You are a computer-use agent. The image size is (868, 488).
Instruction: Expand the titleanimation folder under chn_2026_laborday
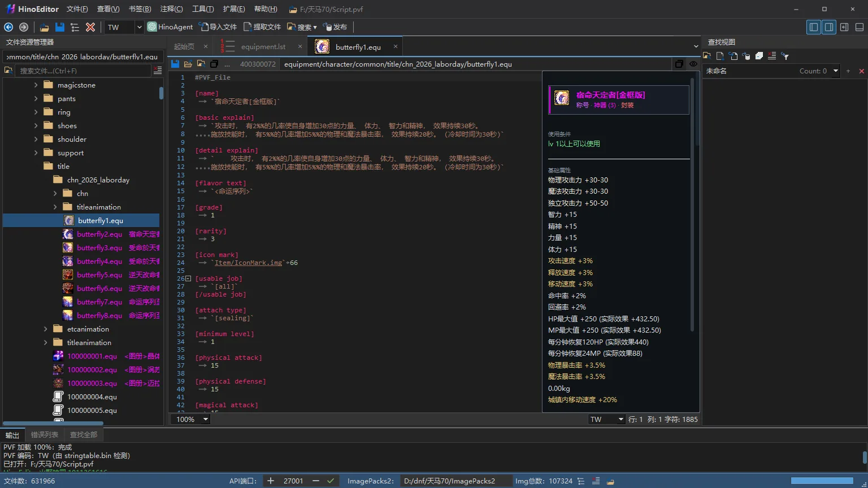coord(55,207)
